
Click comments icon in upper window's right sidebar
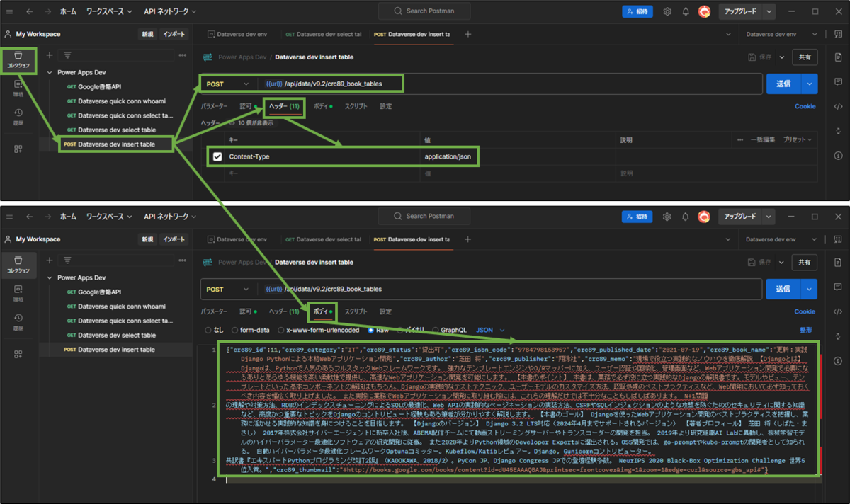tap(838, 83)
